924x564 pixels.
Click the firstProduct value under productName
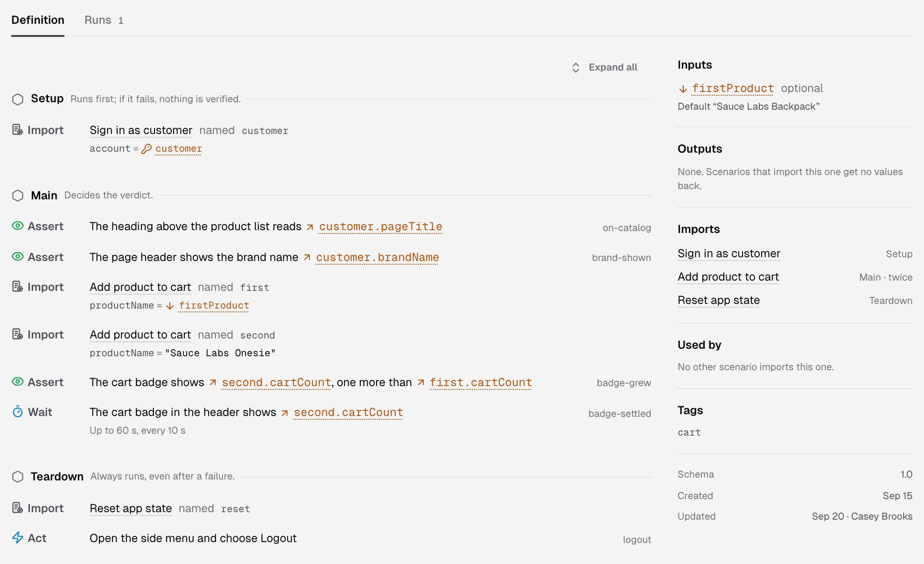click(x=214, y=305)
